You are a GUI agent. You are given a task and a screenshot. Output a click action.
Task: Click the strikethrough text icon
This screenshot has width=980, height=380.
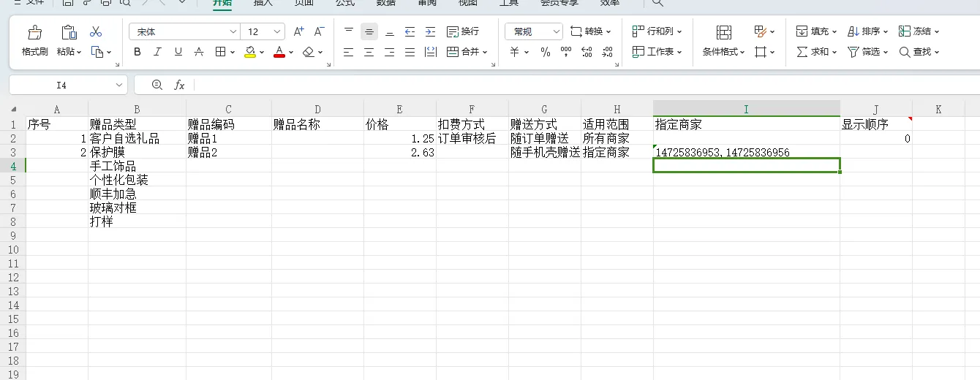pos(199,52)
